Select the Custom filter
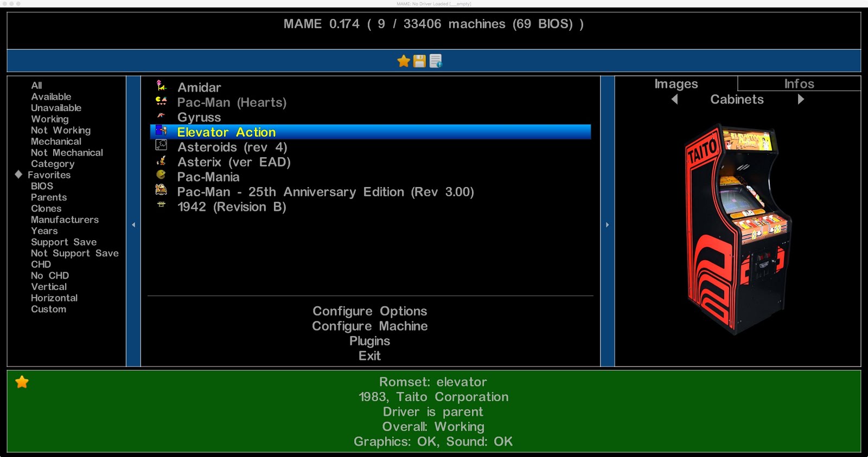This screenshot has height=457, width=868. 48,309
